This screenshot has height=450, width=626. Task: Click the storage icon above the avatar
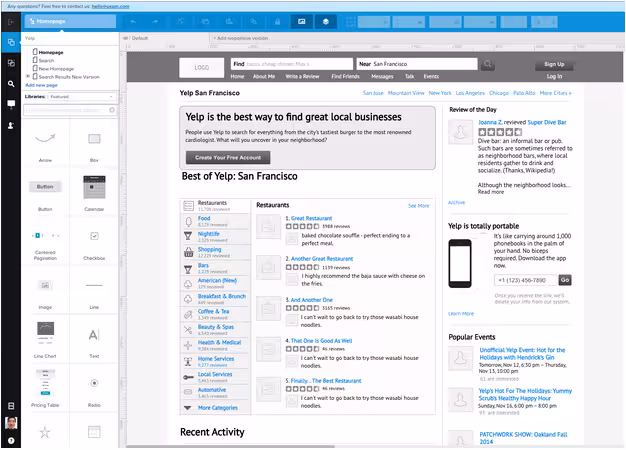(11, 406)
